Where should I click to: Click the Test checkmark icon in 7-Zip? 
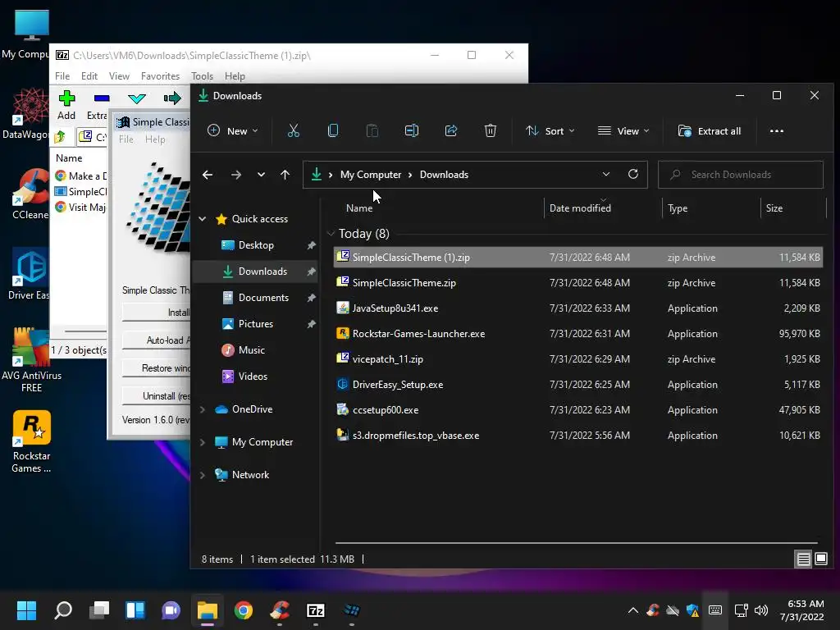coord(137,98)
